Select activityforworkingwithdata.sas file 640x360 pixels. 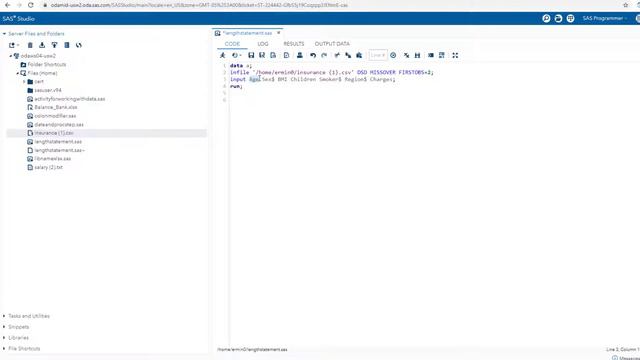tap(69, 99)
